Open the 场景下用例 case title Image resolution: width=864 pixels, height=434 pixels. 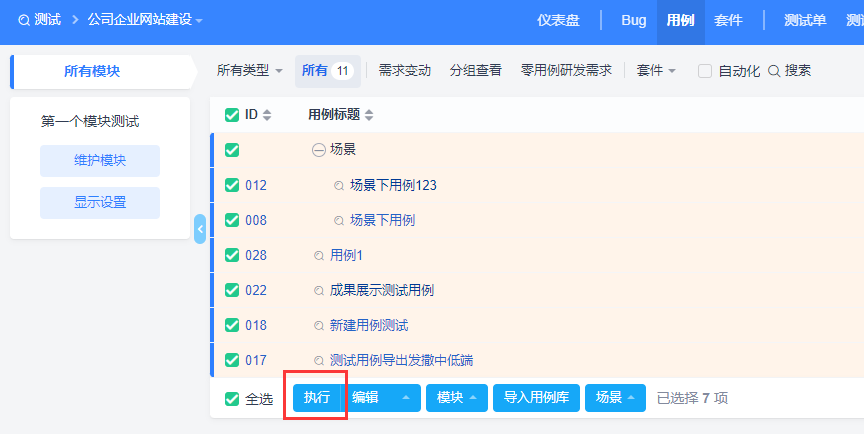pyautogui.click(x=382, y=220)
